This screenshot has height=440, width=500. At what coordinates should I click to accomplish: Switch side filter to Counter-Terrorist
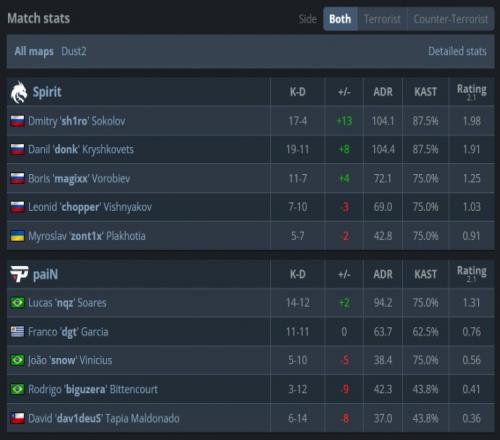pyautogui.click(x=451, y=19)
